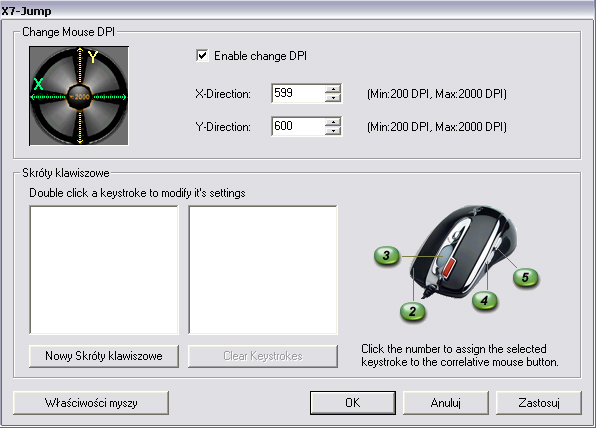
Task: Click the X-Direction Min/Max DPI hint text
Action: (437, 94)
